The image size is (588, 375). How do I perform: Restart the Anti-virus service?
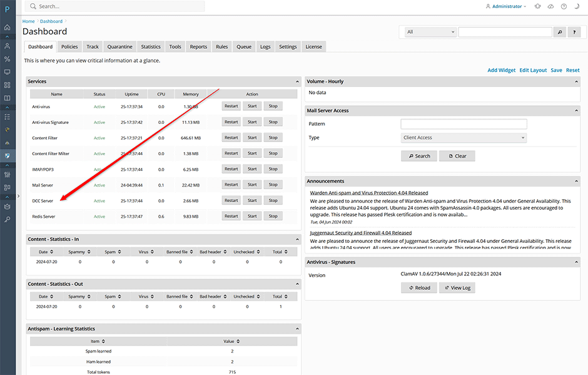[231, 106]
